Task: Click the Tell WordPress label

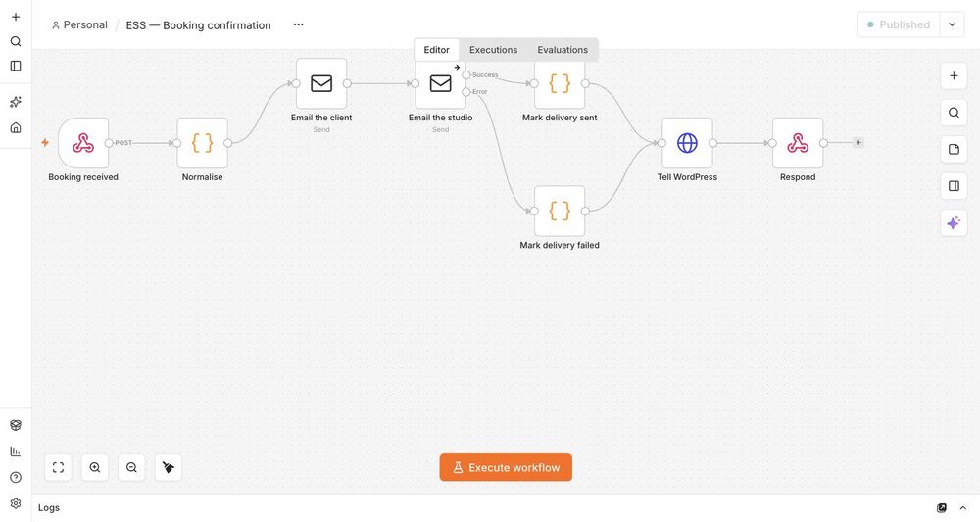Action: pyautogui.click(x=688, y=177)
